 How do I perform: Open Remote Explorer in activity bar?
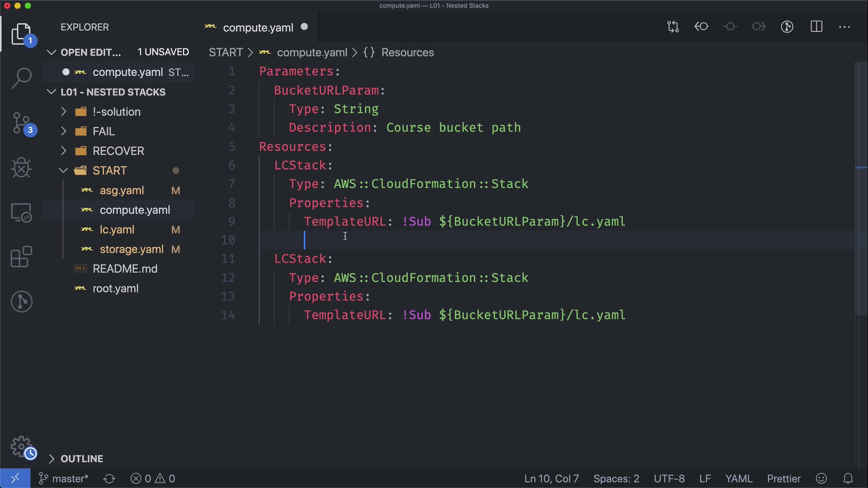click(x=21, y=212)
